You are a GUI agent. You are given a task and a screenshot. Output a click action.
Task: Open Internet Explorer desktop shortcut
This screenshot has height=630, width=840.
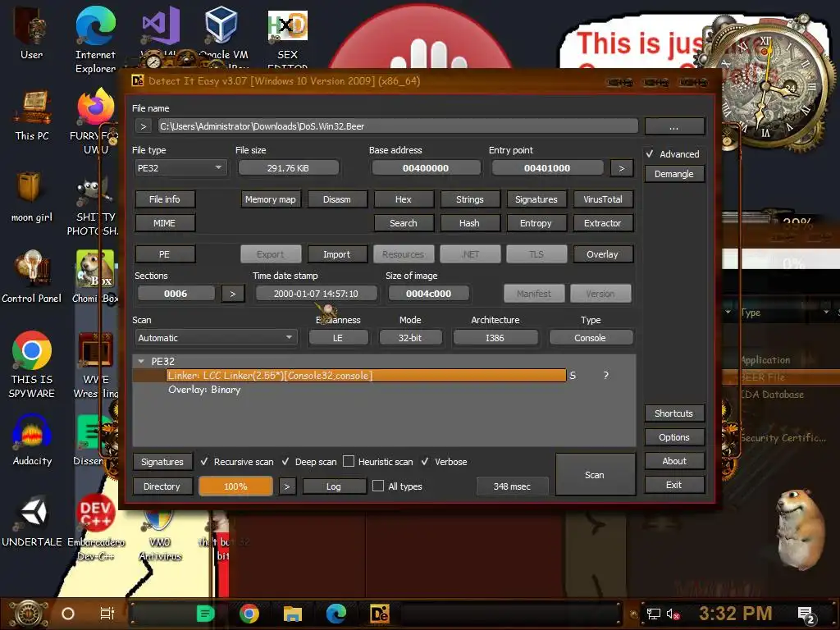(95, 39)
